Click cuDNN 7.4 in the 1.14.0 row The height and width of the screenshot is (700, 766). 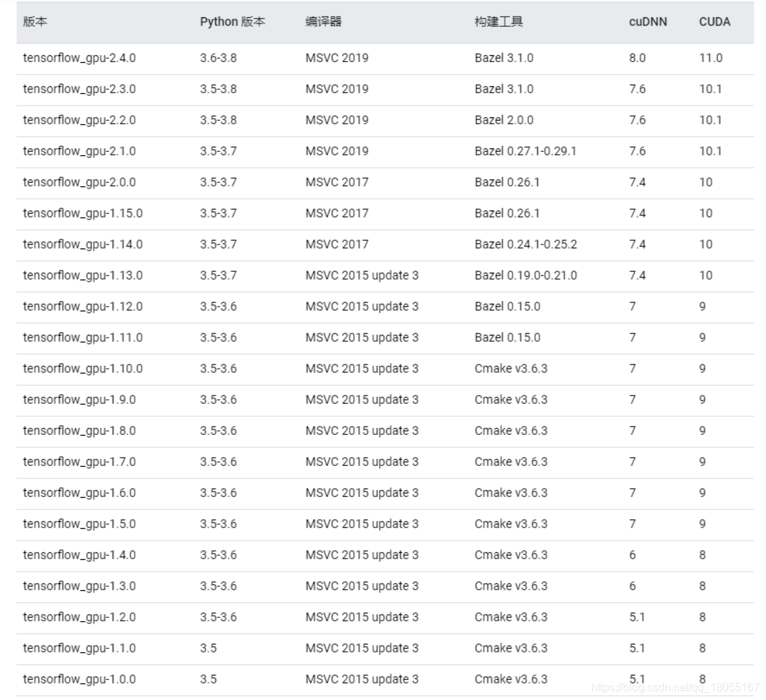click(x=637, y=244)
